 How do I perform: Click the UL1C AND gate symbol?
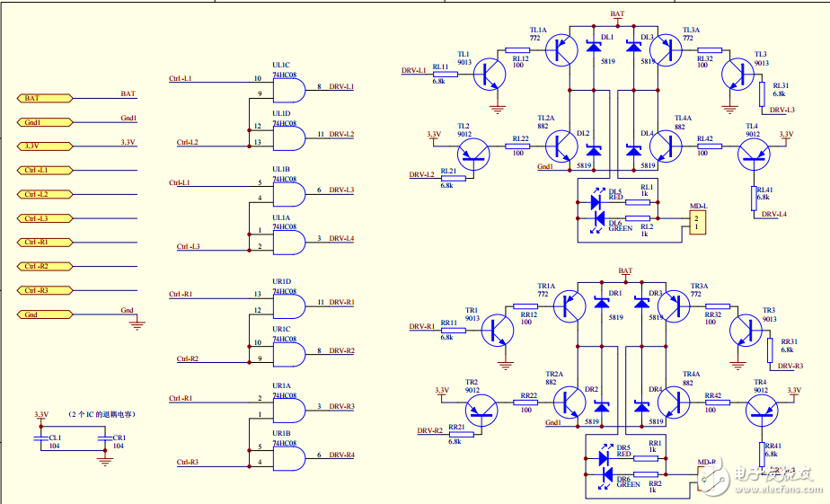[287, 87]
